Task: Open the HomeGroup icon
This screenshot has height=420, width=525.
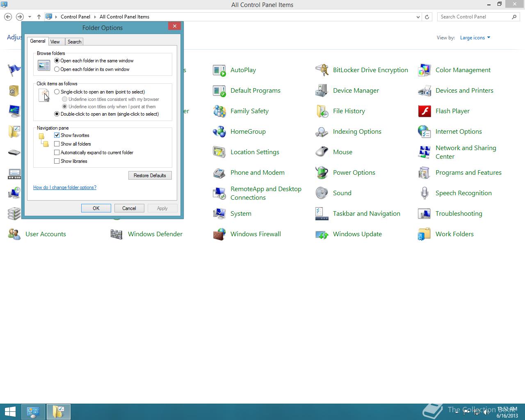Action: coord(219,132)
